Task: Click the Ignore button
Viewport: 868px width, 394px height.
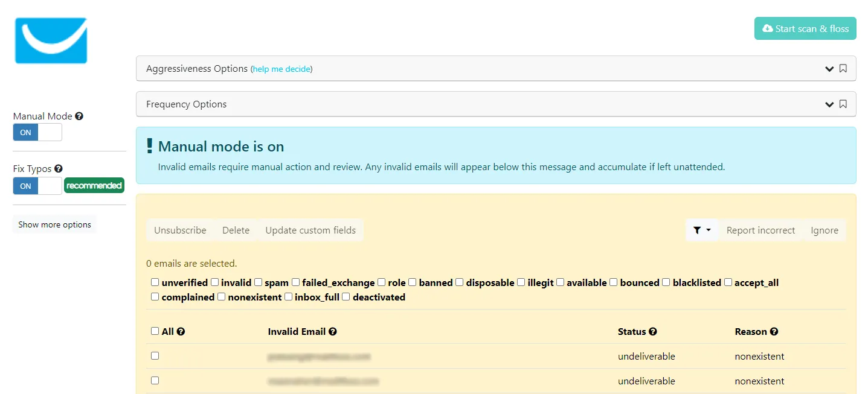Action: (x=825, y=230)
